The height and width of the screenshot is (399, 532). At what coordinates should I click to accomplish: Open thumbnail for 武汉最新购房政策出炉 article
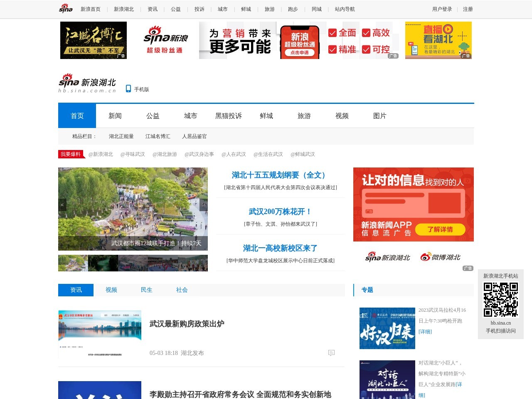tap(100, 335)
